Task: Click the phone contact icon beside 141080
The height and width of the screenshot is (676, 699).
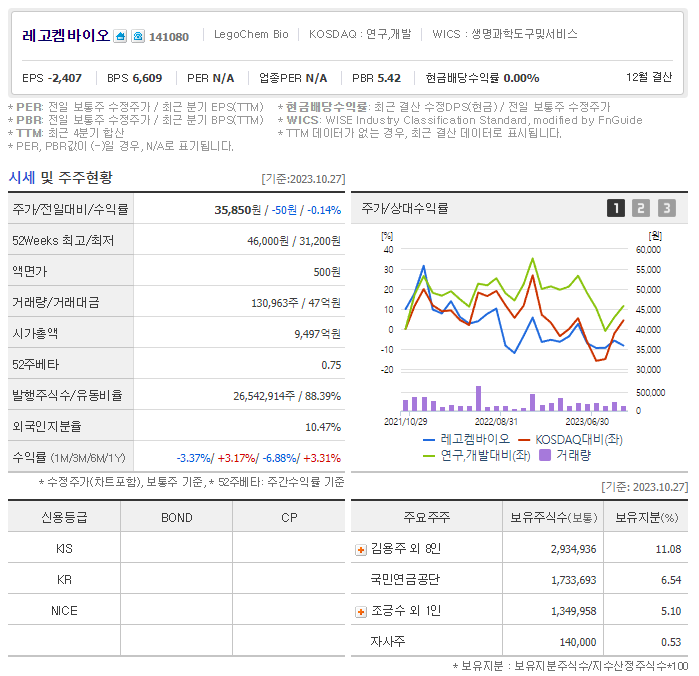Action: point(138,36)
